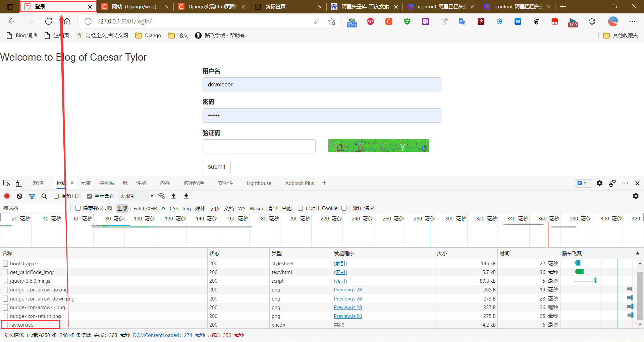The width and height of the screenshot is (644, 342).
Task: Refresh the captcha image
Action: click(378, 146)
